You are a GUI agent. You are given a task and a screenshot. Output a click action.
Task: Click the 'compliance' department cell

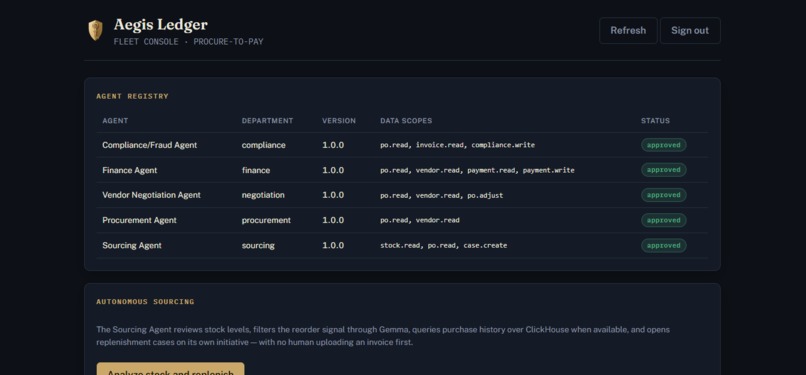pyautogui.click(x=264, y=145)
